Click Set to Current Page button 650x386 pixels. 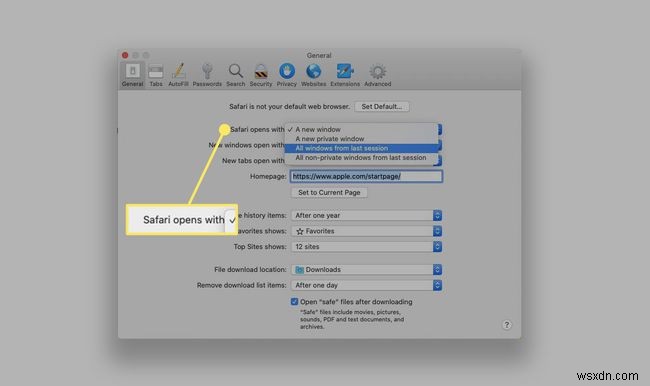(x=329, y=192)
